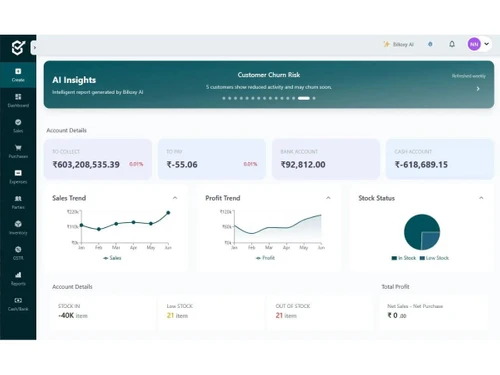Open the profile dropdown chevron
This screenshot has height=375, width=500.
[487, 44]
